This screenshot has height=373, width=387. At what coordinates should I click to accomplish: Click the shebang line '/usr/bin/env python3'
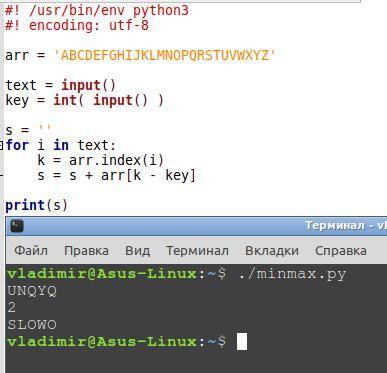(x=97, y=10)
